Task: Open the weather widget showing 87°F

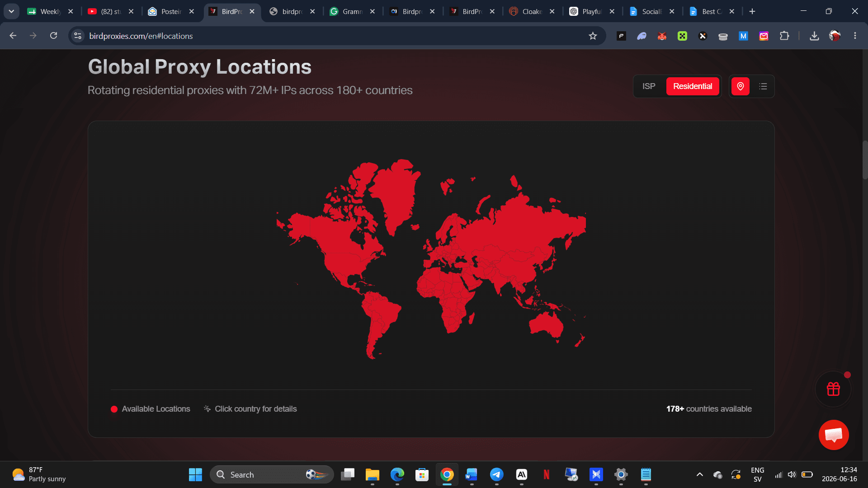Action: point(39,474)
